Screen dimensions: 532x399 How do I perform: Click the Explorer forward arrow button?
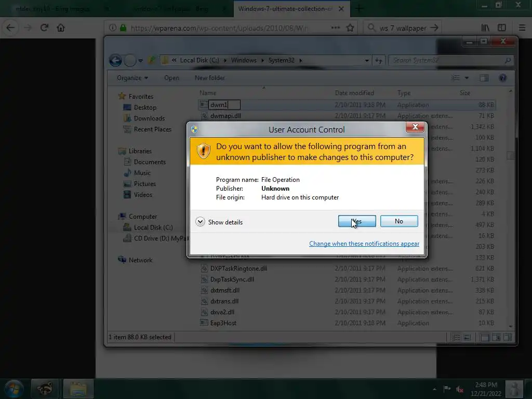[x=130, y=61]
